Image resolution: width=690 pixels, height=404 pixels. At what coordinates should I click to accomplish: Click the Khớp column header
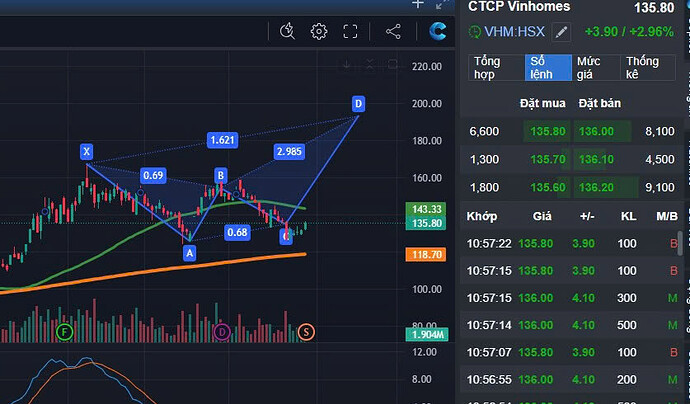click(x=482, y=216)
